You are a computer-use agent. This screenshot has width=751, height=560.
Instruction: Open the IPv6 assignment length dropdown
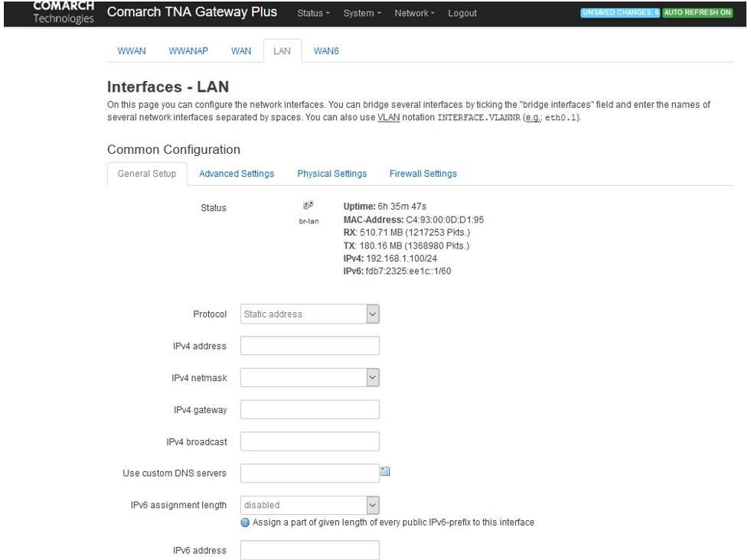310,505
